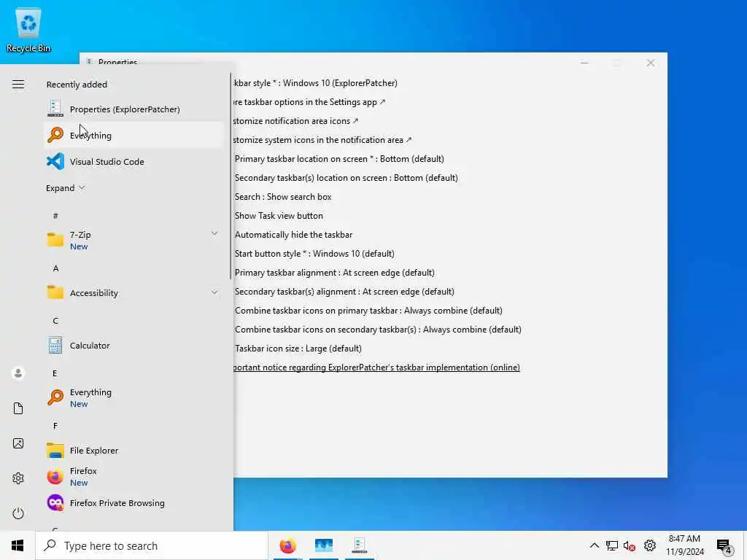Change Combine icons on secondary taskbar(s)
The image size is (747, 560).
379,330
